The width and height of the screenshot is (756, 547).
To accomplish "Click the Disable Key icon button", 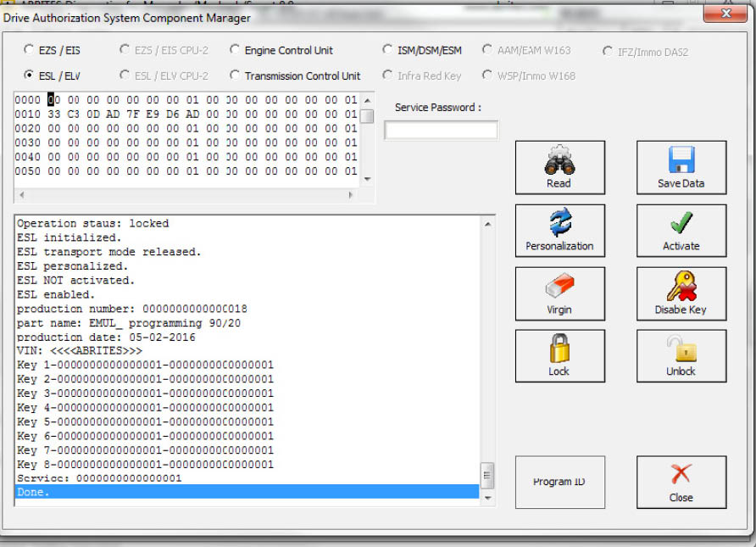I will [x=681, y=293].
